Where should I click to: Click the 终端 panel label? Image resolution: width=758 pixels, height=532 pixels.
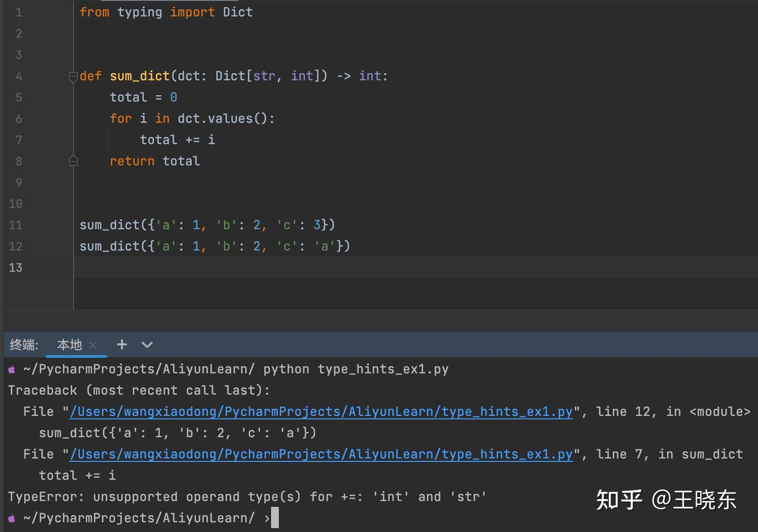click(23, 345)
